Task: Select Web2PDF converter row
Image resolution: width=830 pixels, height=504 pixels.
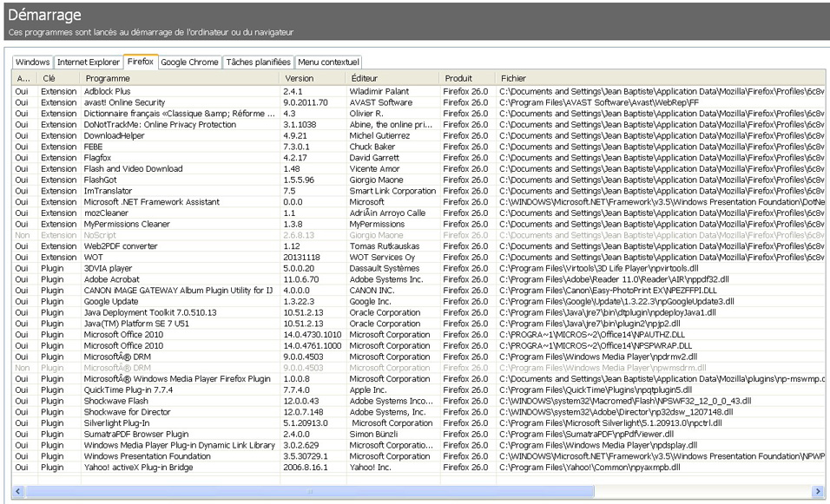Action: [418, 246]
